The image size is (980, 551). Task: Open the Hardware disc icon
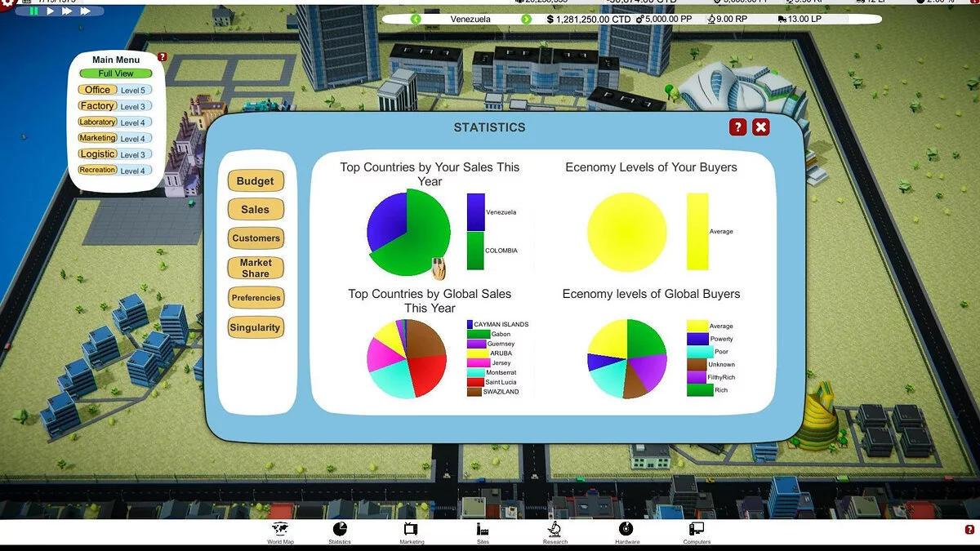point(626,529)
